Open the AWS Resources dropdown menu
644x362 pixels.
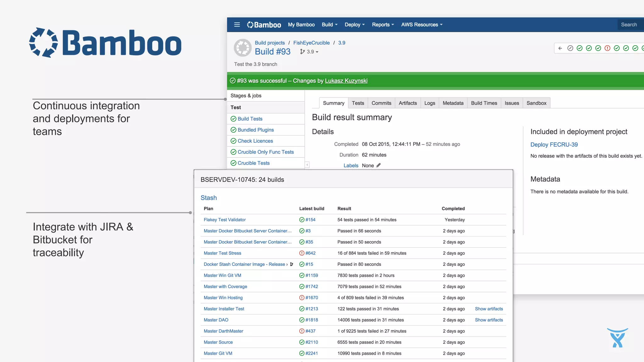pos(422,25)
